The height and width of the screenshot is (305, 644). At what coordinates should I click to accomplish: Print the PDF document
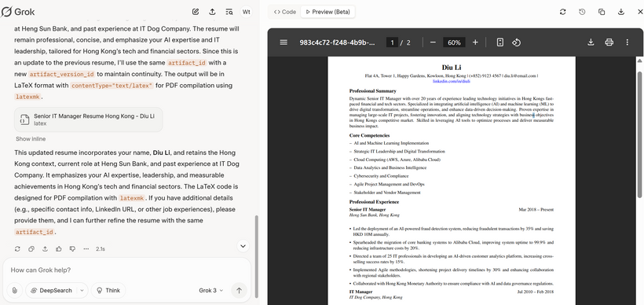[x=609, y=42]
